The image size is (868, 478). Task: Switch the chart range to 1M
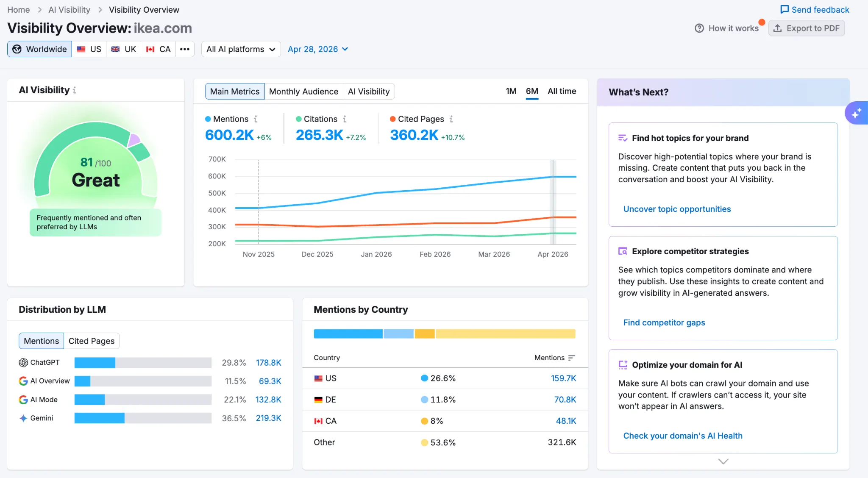pyautogui.click(x=511, y=91)
